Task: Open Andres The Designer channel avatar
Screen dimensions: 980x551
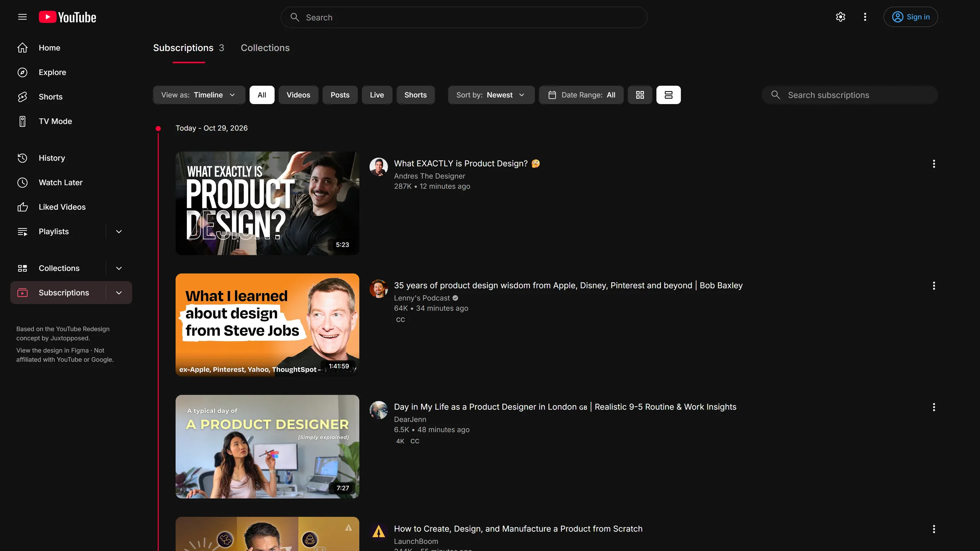Action: click(x=379, y=167)
